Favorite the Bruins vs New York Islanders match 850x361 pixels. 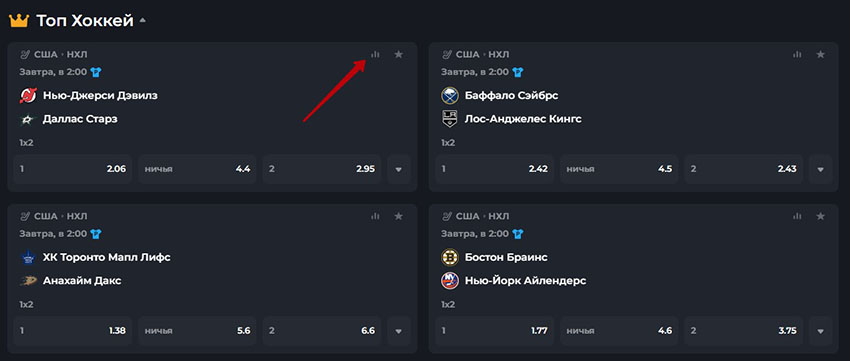820,216
